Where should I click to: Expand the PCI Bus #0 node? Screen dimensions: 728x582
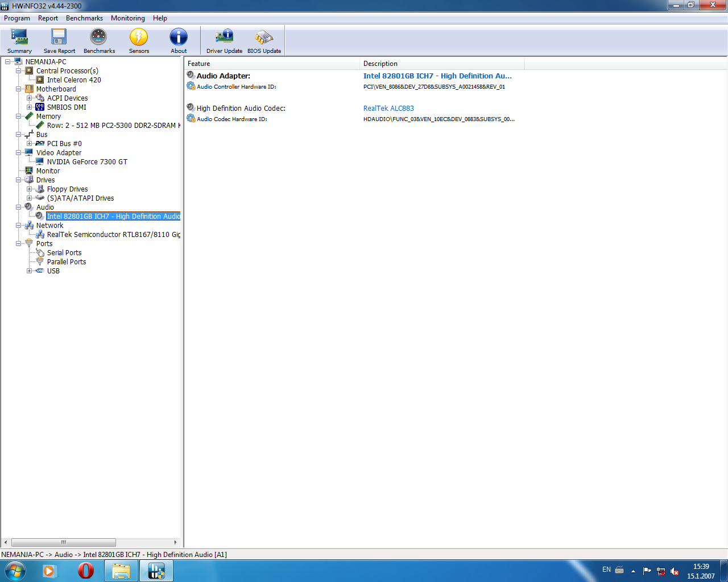pos(29,143)
